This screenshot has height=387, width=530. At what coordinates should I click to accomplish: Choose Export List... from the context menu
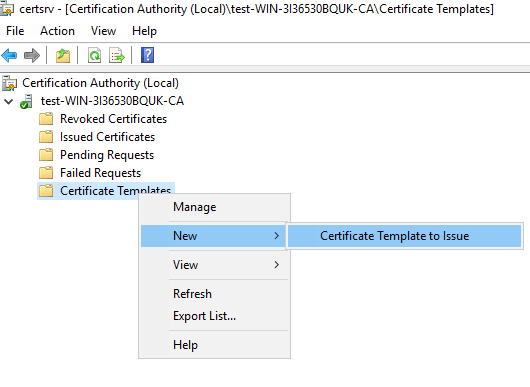(214, 316)
